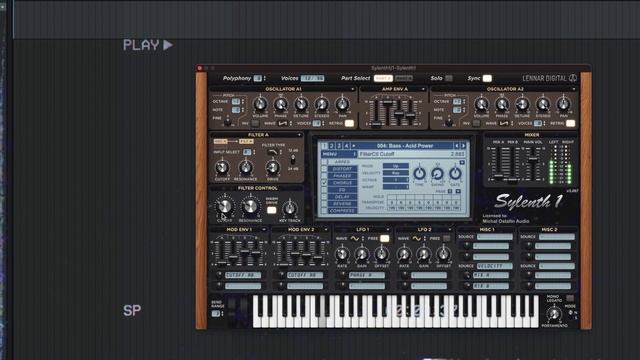Toggle the Warm Drive switch
Screen dimensions: 640x360
pos(271,210)
